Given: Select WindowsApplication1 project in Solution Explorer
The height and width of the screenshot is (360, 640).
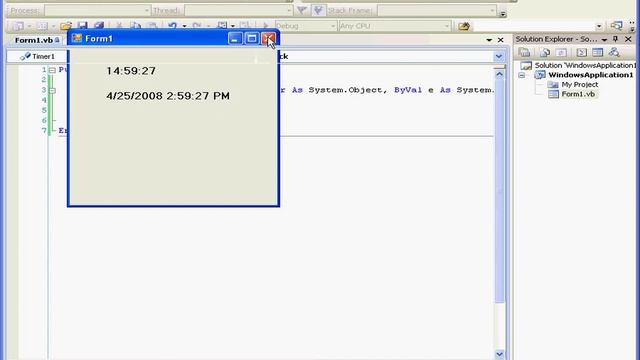Looking at the screenshot, I should coord(590,75).
